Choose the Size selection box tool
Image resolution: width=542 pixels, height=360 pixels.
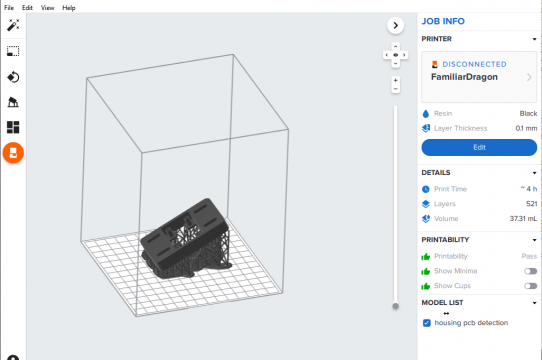13,51
